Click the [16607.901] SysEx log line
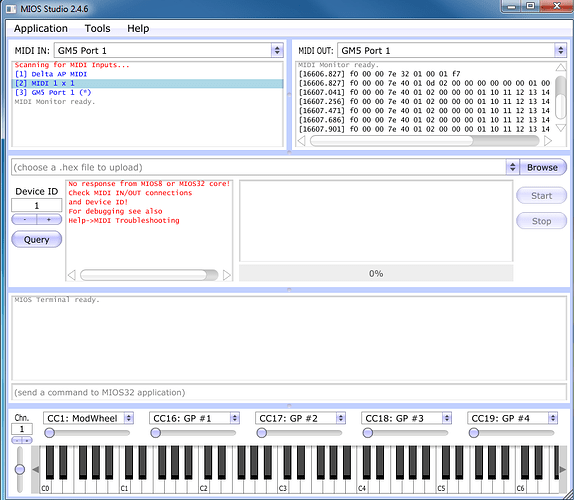The height and width of the screenshot is (500, 574). tap(425, 129)
